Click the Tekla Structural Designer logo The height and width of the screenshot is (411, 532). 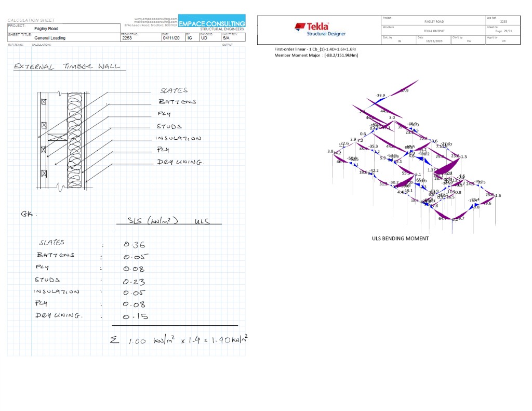coord(320,30)
